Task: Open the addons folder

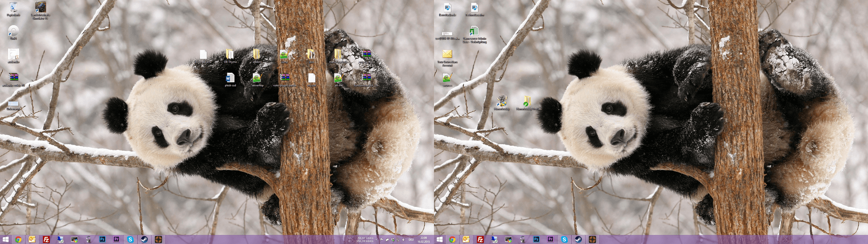Action: pyautogui.click(x=257, y=56)
